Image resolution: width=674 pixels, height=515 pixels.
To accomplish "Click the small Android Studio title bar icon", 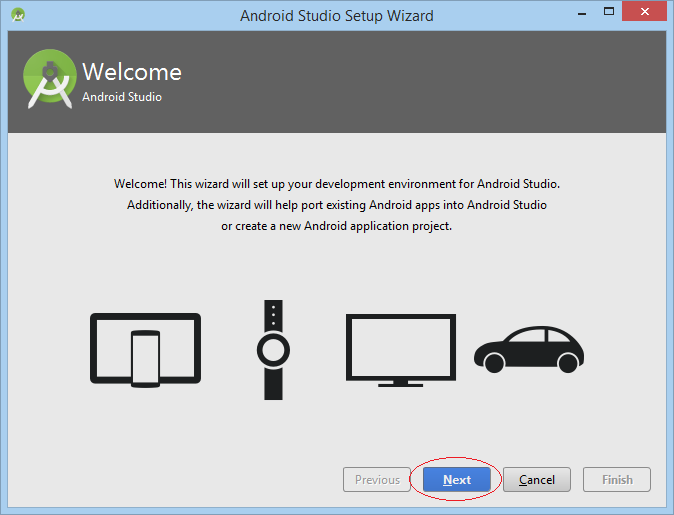I will click(x=18, y=15).
